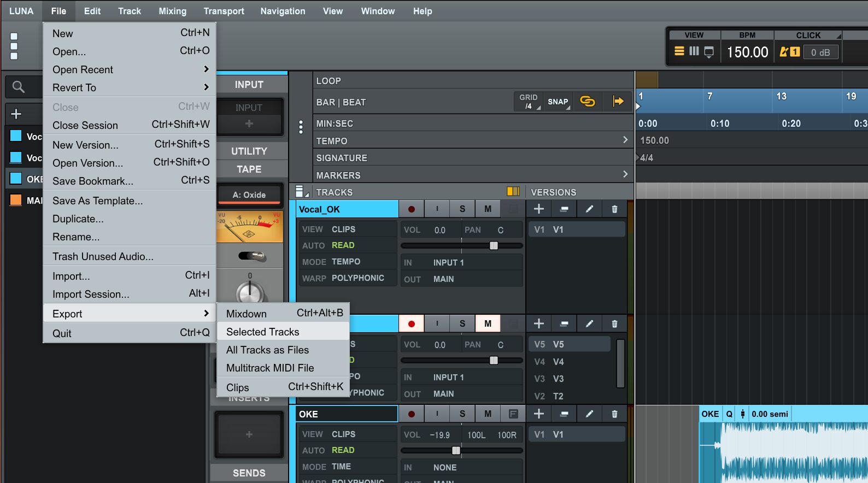The height and width of the screenshot is (483, 868).
Task: Expand the MARKERS row chevron
Action: coord(625,174)
